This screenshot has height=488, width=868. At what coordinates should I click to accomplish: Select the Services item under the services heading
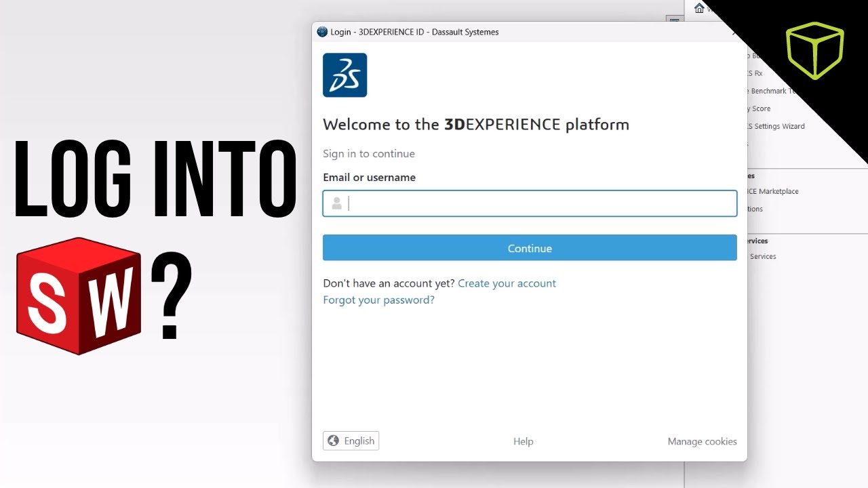pyautogui.click(x=763, y=256)
